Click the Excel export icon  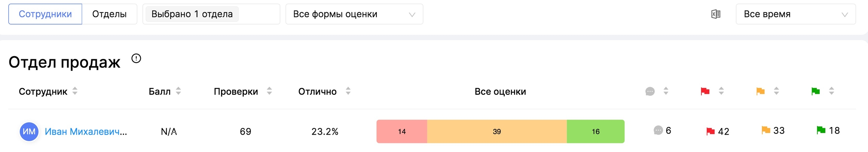point(715,14)
